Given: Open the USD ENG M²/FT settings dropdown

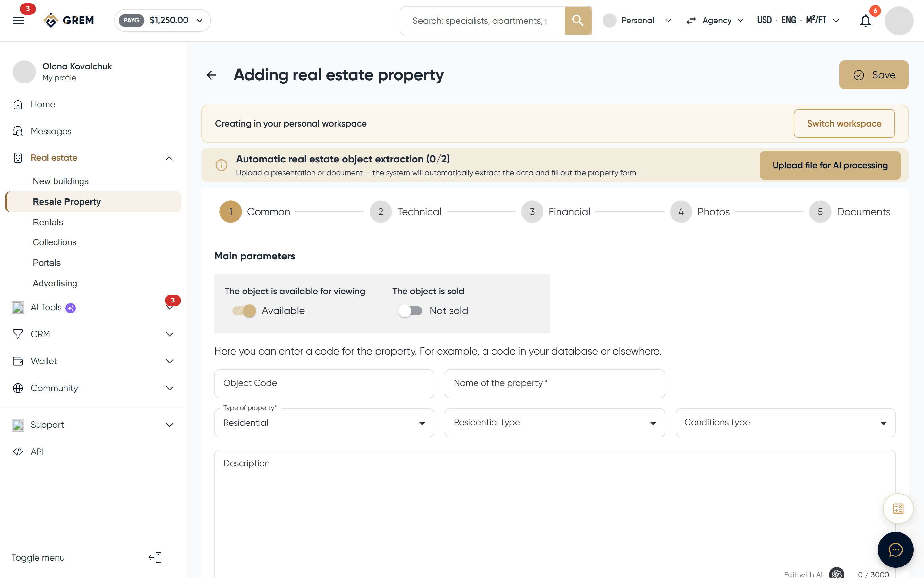Looking at the screenshot, I should (798, 20).
